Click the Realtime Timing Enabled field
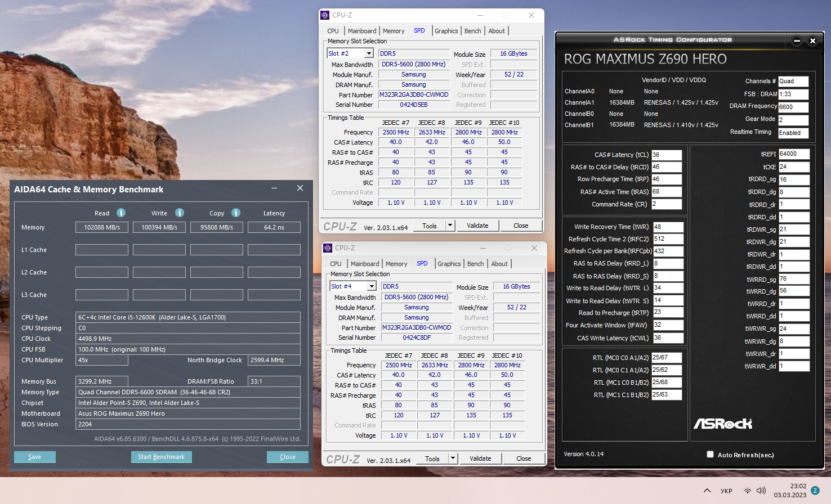 click(793, 133)
